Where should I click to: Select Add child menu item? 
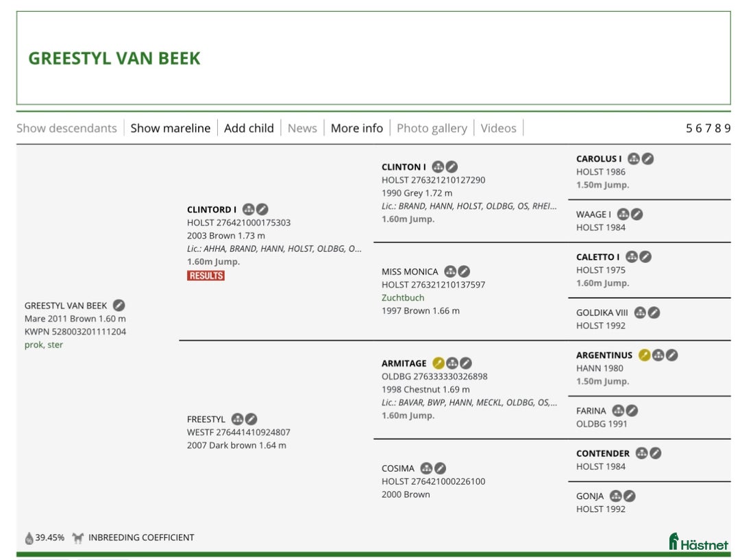[x=249, y=128]
